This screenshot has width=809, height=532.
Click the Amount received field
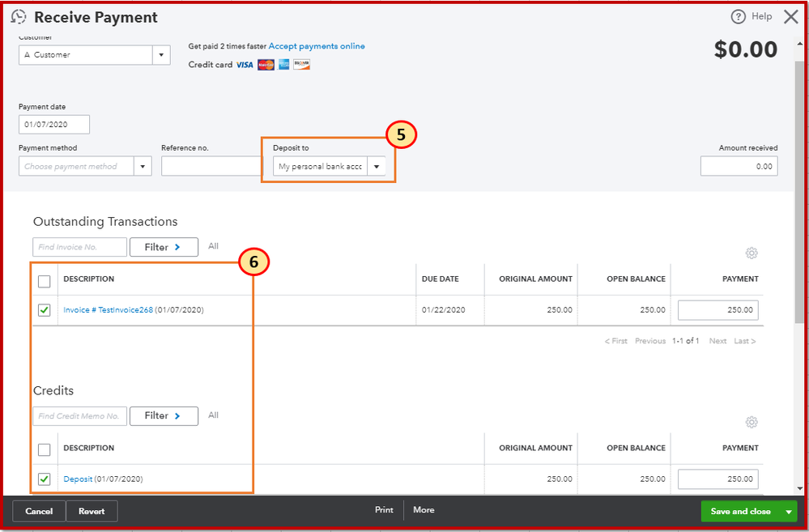pyautogui.click(x=739, y=166)
